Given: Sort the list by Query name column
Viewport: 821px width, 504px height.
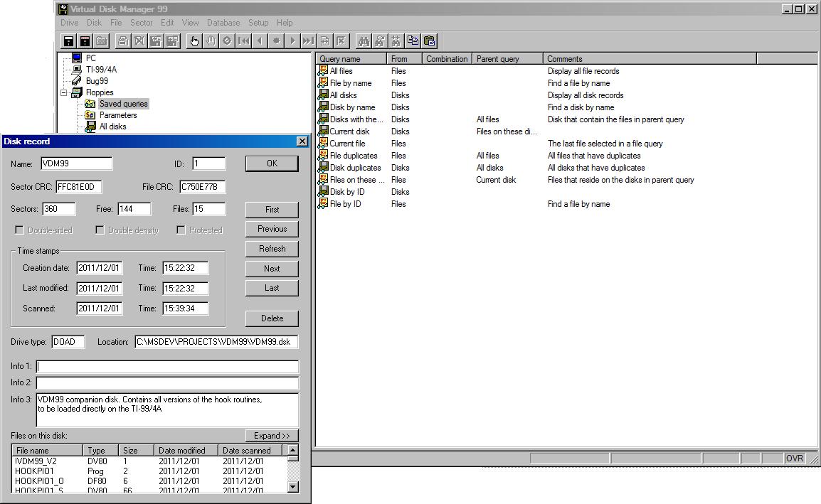Looking at the screenshot, I should pyautogui.click(x=351, y=59).
